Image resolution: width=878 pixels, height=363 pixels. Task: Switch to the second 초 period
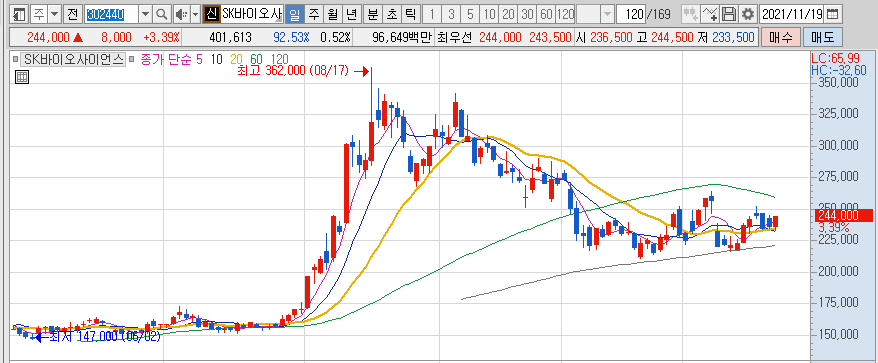391,14
